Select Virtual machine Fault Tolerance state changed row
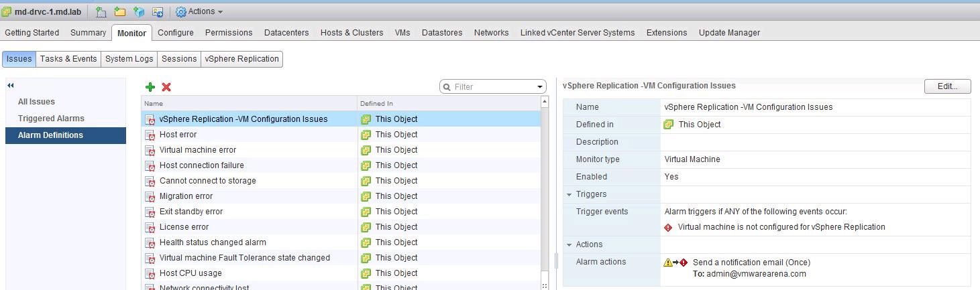 (x=341, y=258)
